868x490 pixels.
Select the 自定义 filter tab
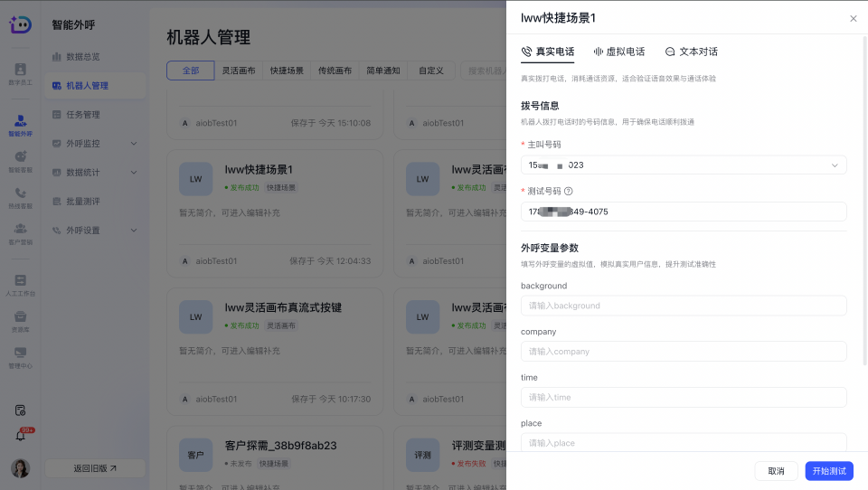(x=430, y=71)
